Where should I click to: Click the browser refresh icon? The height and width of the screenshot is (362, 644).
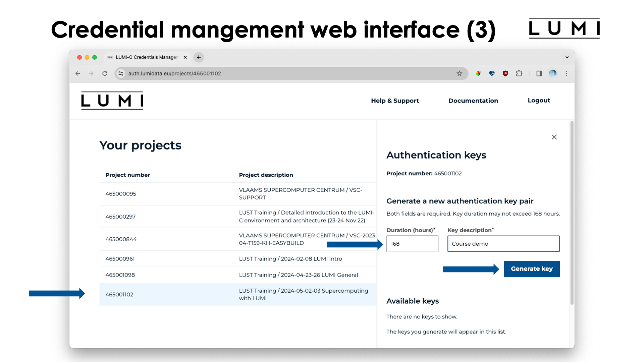105,73
